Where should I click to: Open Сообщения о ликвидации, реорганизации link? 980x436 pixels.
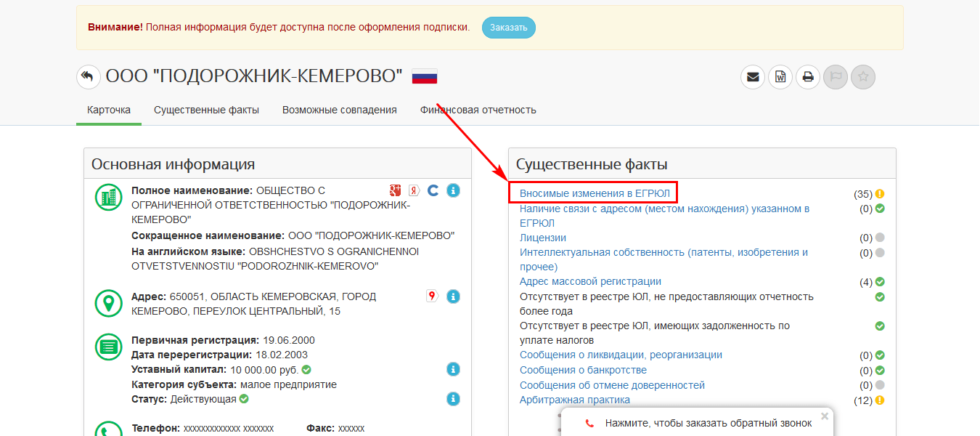[x=621, y=355]
